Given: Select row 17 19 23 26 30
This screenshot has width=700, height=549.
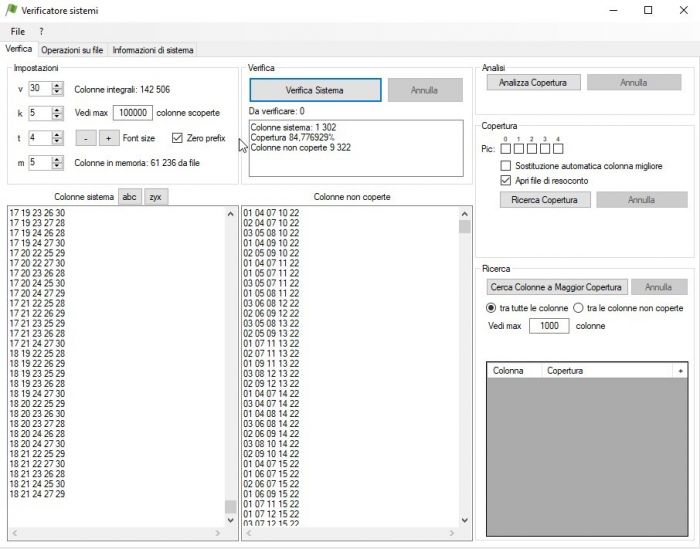Looking at the screenshot, I should (38, 213).
